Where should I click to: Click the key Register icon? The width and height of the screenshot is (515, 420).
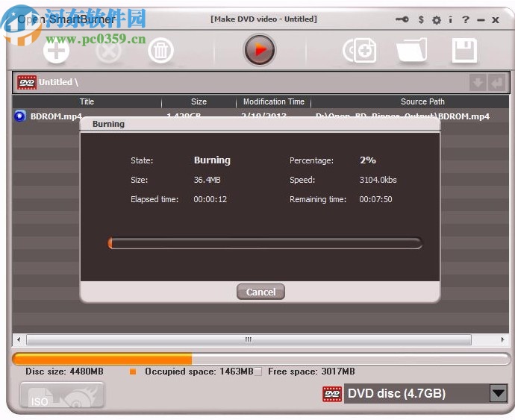point(402,19)
